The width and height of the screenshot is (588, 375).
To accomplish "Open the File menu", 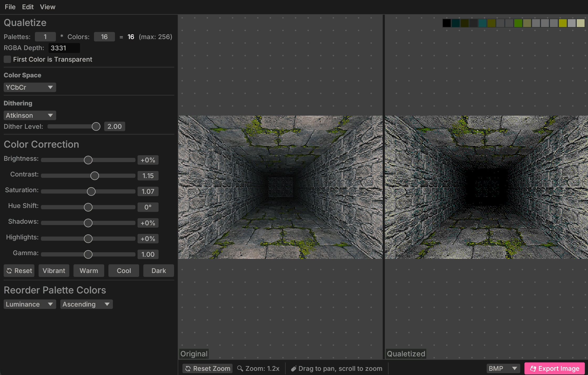I will point(10,7).
